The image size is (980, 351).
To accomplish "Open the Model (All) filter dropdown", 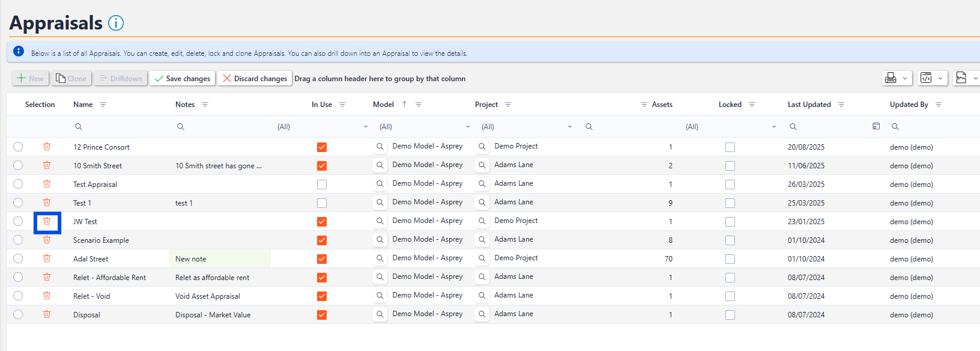I will (x=467, y=127).
